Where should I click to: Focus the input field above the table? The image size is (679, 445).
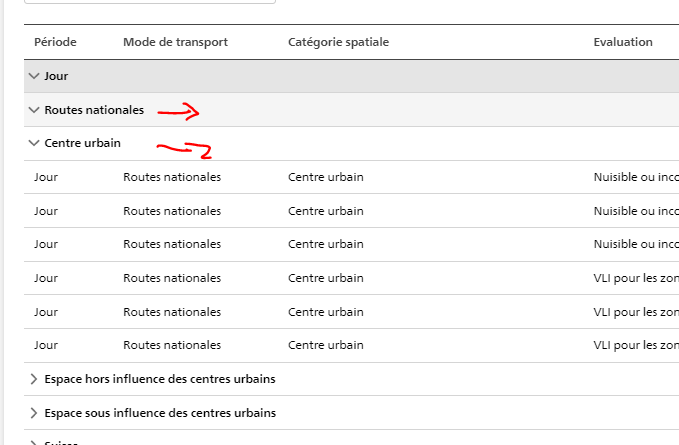150,2
